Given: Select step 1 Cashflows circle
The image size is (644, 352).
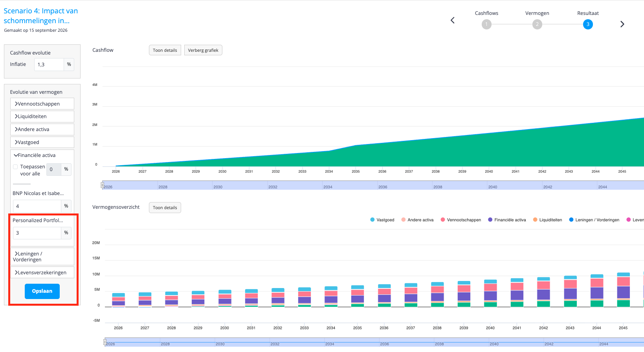Looking at the screenshot, I should point(486,24).
